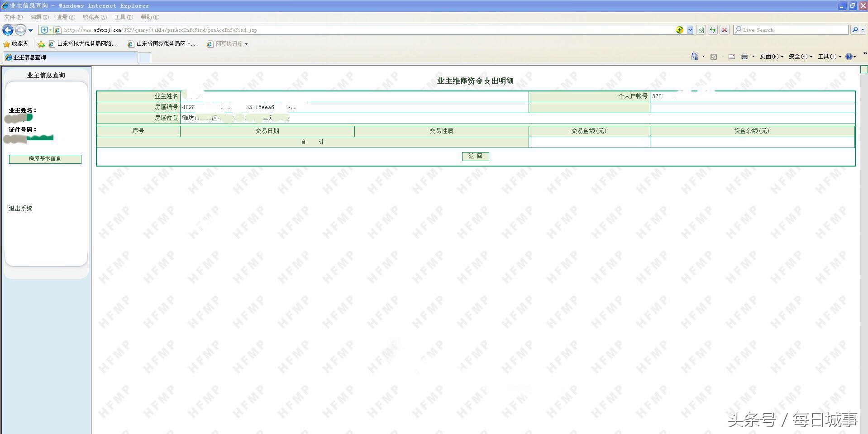
Task: Click the Home house icon
Action: 694,57
